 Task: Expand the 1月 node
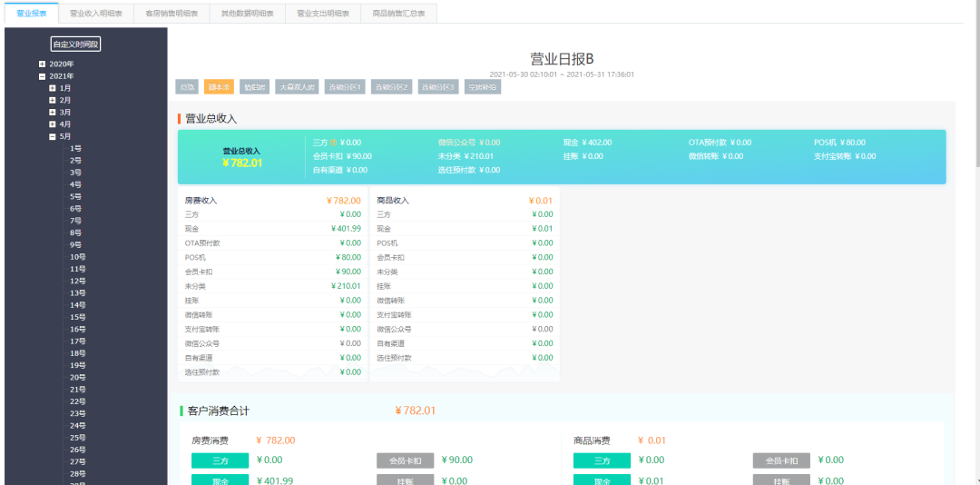click(x=53, y=88)
